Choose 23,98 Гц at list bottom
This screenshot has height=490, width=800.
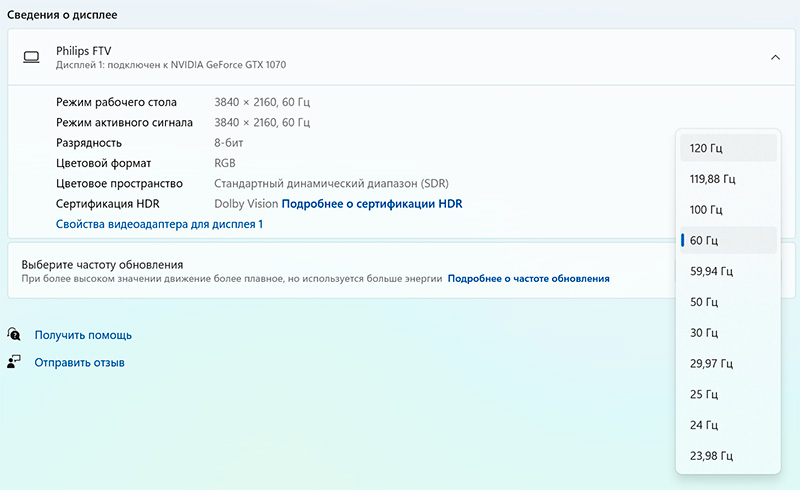tap(727, 456)
